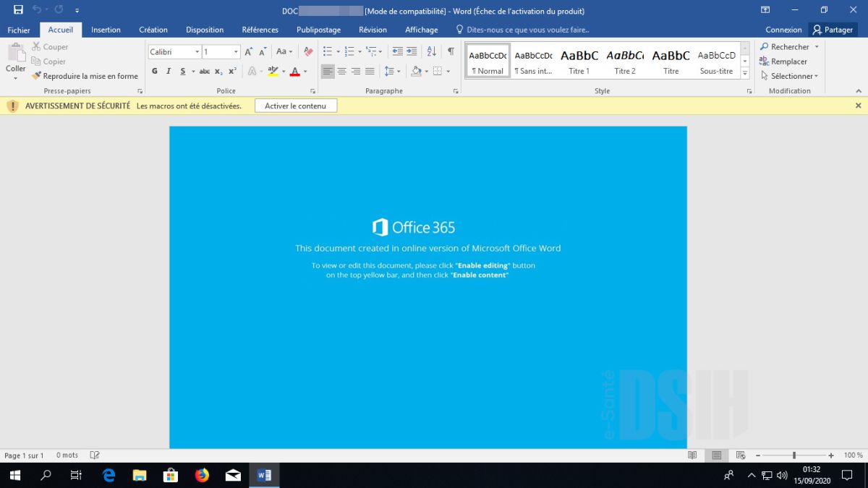Click the Firefox icon in taskbar
Viewport: 868px width, 488px height.
202,475
